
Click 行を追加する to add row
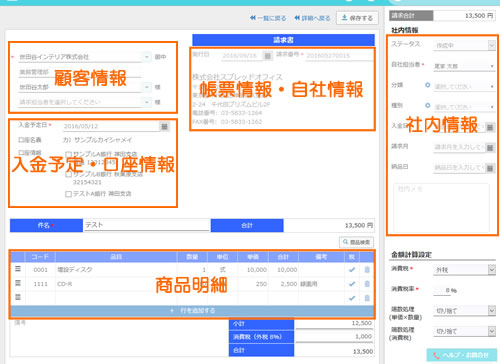click(192, 311)
